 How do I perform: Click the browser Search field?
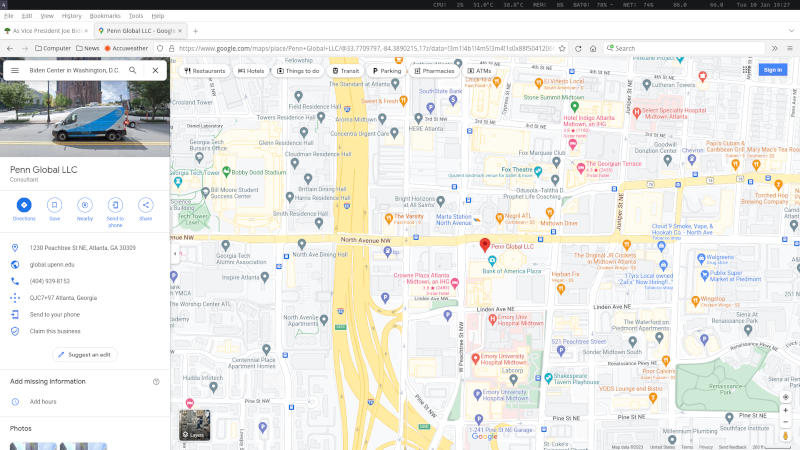(684, 48)
